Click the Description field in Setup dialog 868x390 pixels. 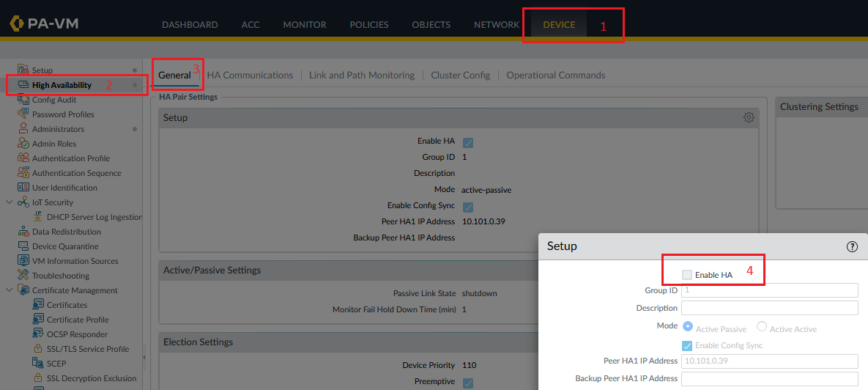tap(769, 308)
